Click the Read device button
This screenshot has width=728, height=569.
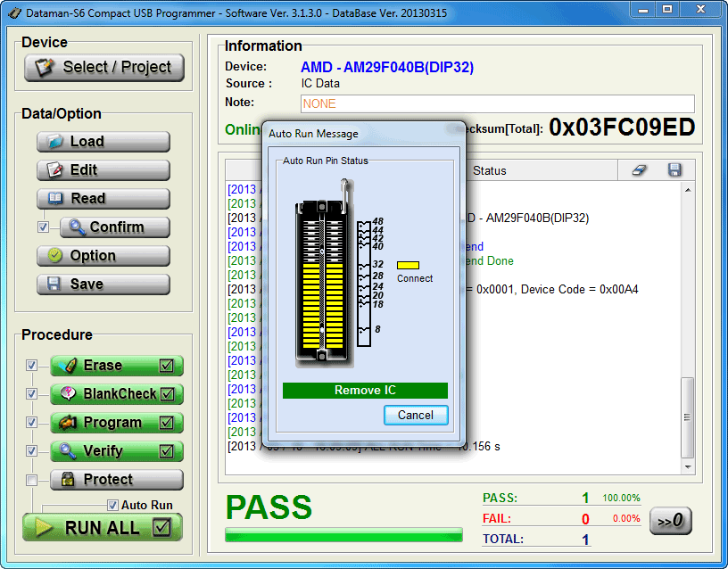point(103,199)
